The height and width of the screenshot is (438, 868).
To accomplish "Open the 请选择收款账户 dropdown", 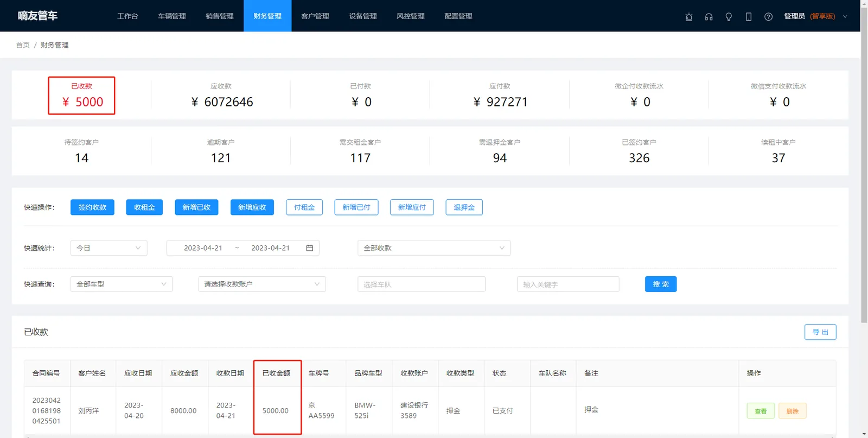I will tap(262, 284).
